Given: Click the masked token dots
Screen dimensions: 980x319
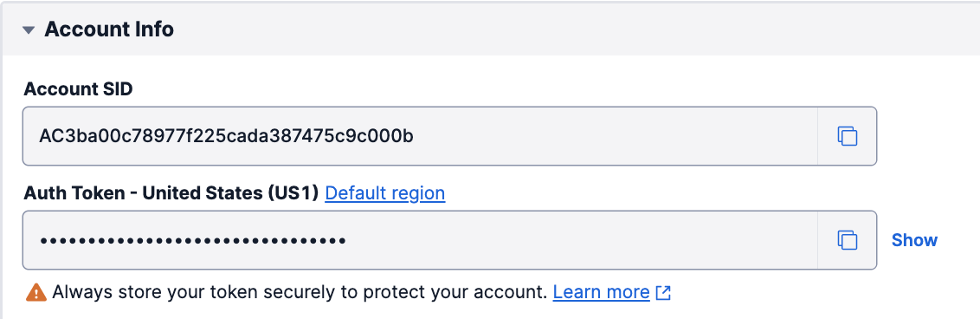Looking at the screenshot, I should pyautogui.click(x=192, y=240).
